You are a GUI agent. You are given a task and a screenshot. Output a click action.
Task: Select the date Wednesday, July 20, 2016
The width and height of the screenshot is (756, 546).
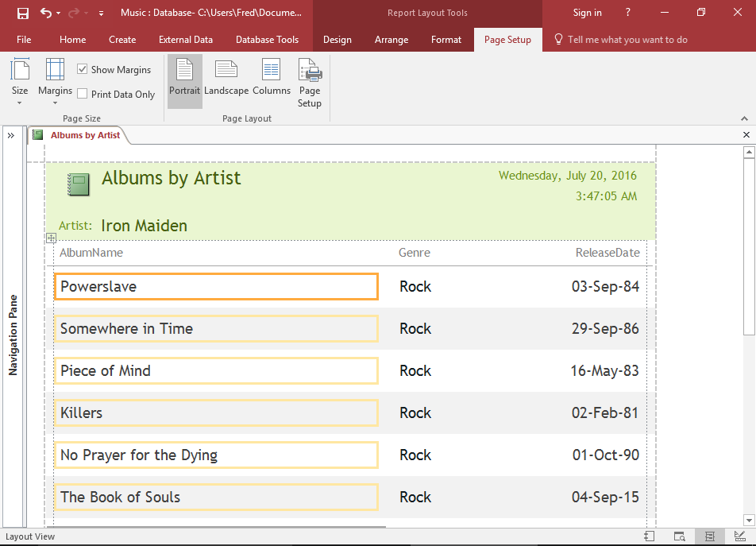coord(568,176)
